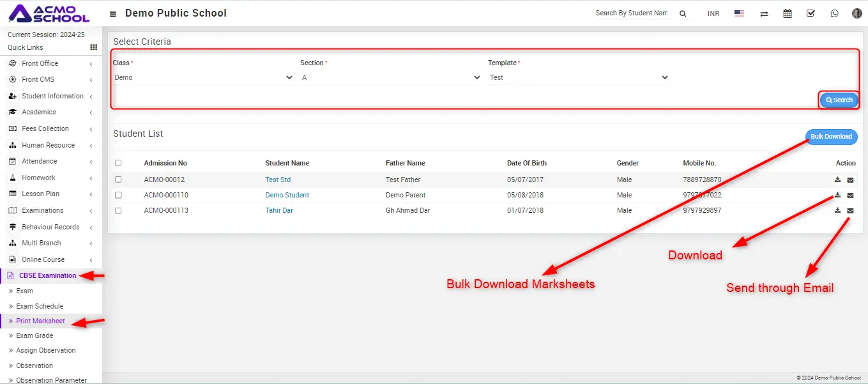Open Exam Schedule in sidebar

point(40,306)
